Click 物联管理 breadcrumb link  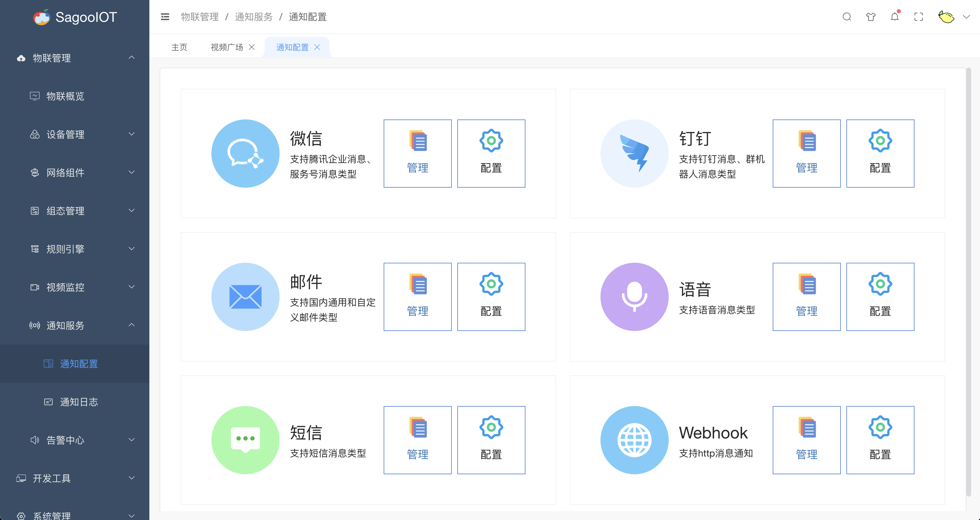tap(200, 17)
